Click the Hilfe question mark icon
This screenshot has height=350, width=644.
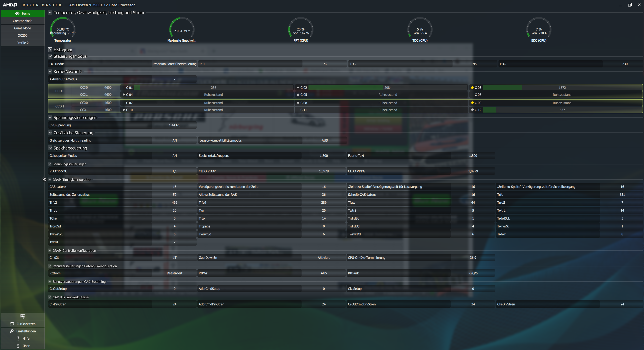point(18,338)
